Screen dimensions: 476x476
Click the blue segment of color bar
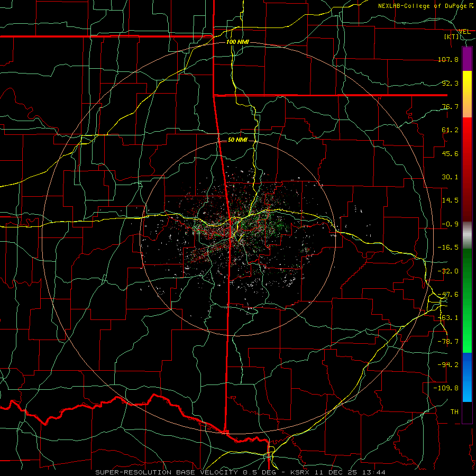(x=467, y=377)
